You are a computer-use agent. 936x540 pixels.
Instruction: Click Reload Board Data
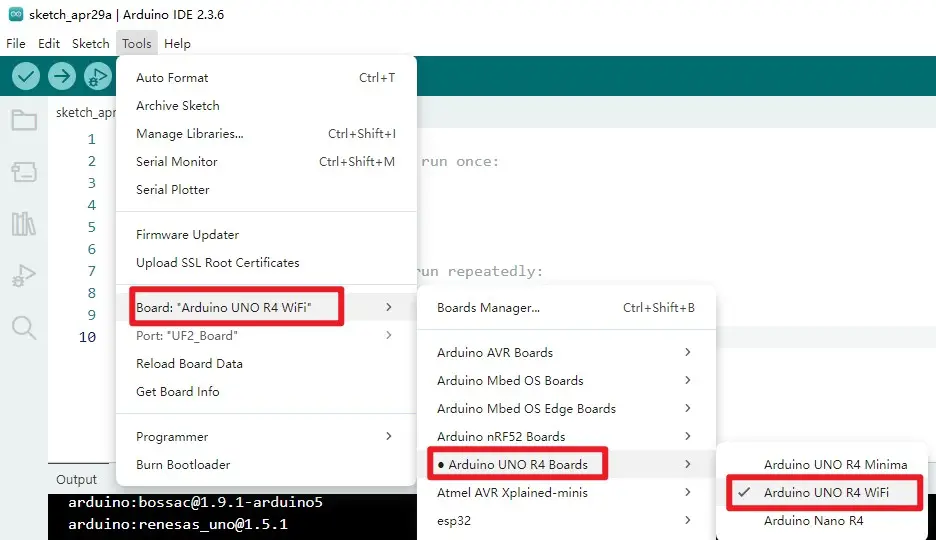point(266,363)
